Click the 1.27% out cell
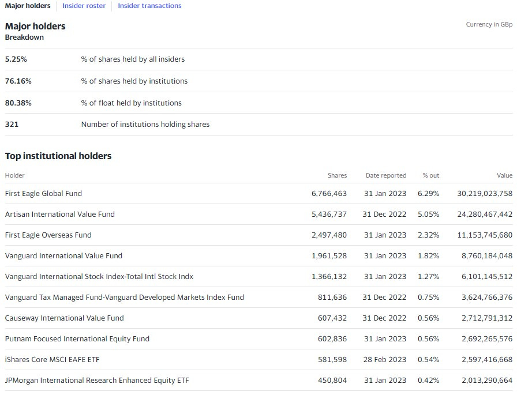The height and width of the screenshot is (399, 532). pyautogui.click(x=429, y=277)
